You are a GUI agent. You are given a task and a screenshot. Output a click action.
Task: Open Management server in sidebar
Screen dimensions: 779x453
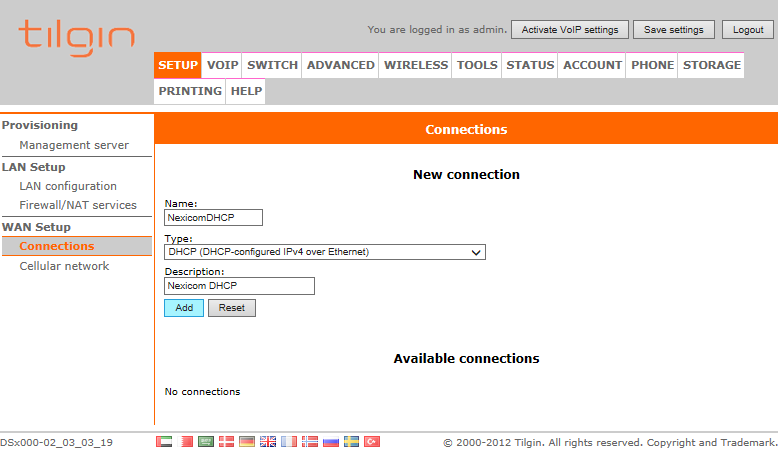[x=74, y=145]
